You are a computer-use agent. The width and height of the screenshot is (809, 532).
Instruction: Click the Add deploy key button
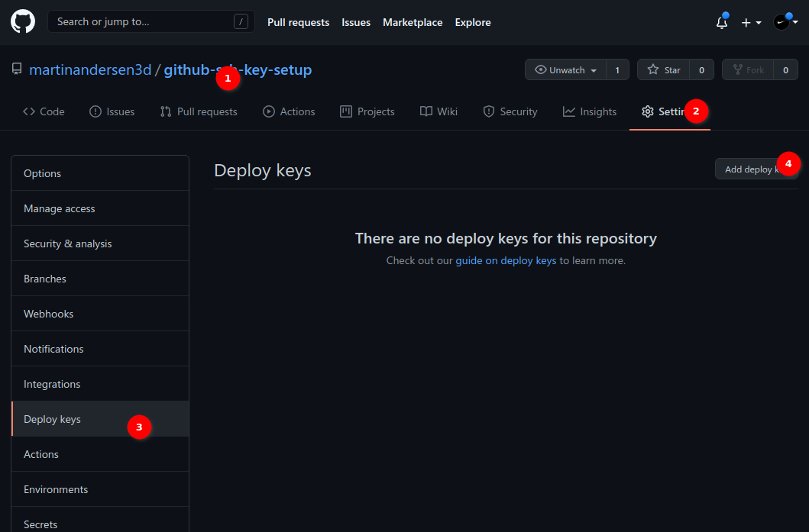pyautogui.click(x=756, y=169)
